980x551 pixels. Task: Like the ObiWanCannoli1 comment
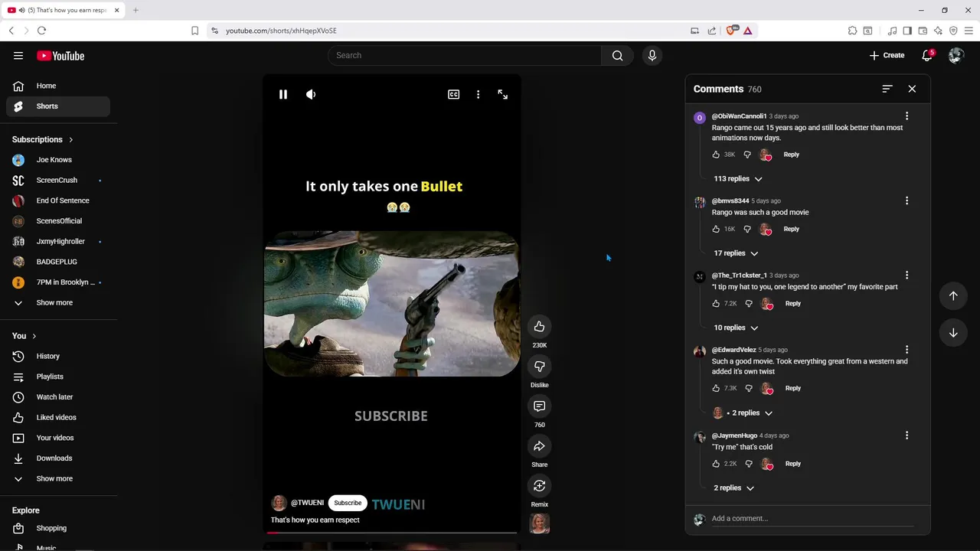coord(717,155)
